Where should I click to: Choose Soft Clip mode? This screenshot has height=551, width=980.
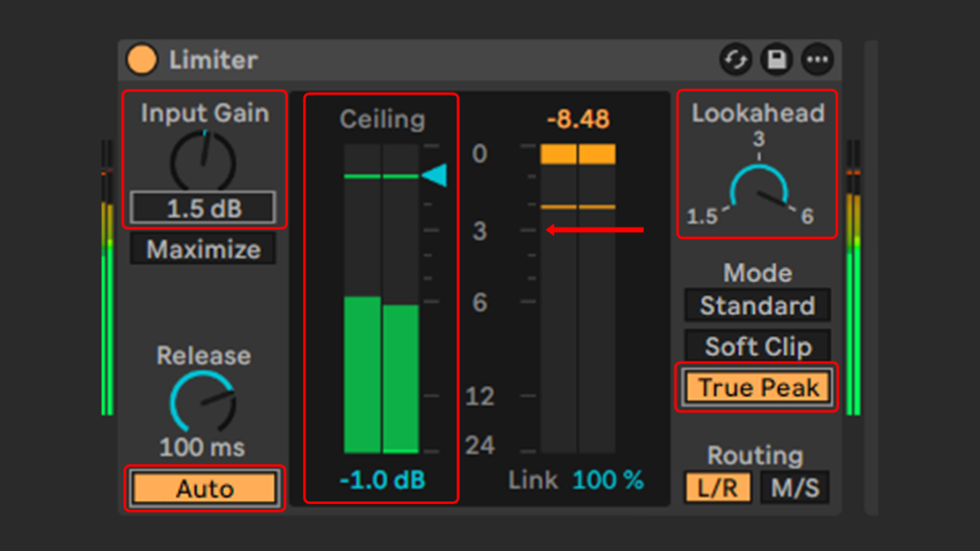click(x=757, y=346)
